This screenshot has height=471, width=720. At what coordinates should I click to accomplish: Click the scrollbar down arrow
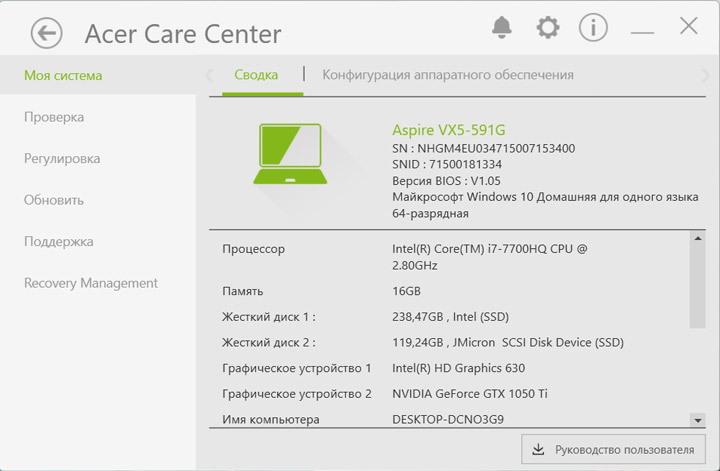697,420
